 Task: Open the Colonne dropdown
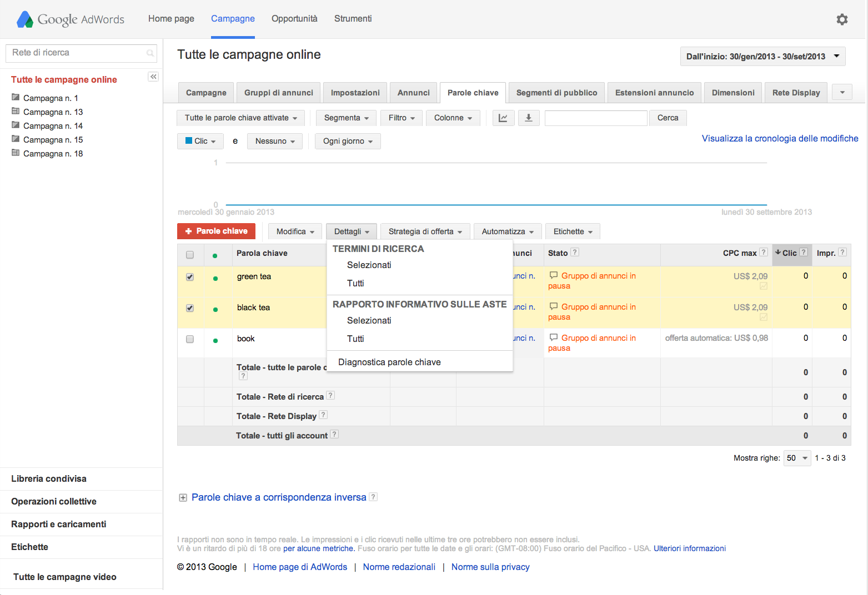pos(453,118)
